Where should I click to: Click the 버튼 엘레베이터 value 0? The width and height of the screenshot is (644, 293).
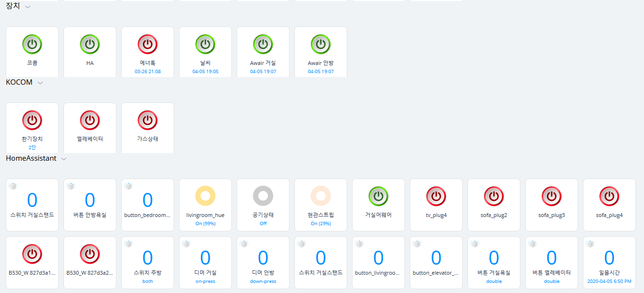pyautogui.click(x=552, y=258)
